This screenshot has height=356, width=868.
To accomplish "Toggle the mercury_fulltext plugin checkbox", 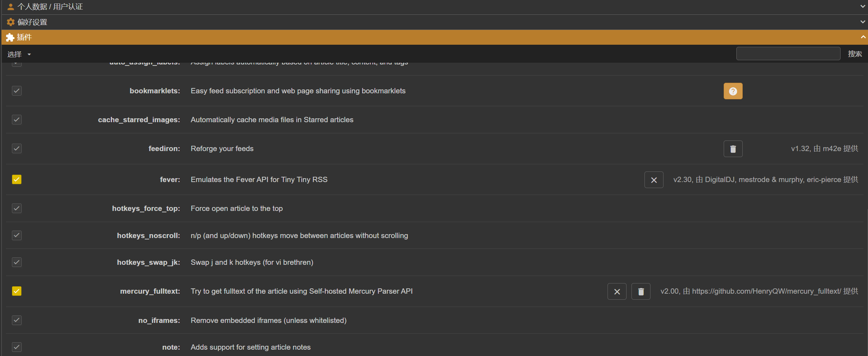I will 17,291.
